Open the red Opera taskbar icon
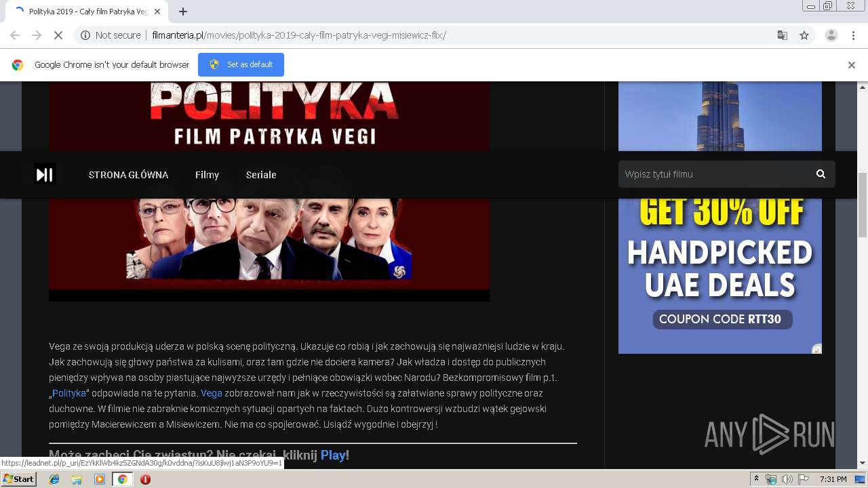This screenshot has width=868, height=488. coord(145,479)
